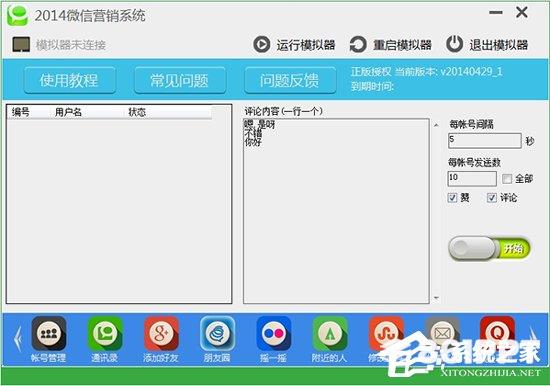Click 重启模拟器 restart emulator
Image resolution: width=550 pixels, height=386 pixels.
[x=390, y=45]
